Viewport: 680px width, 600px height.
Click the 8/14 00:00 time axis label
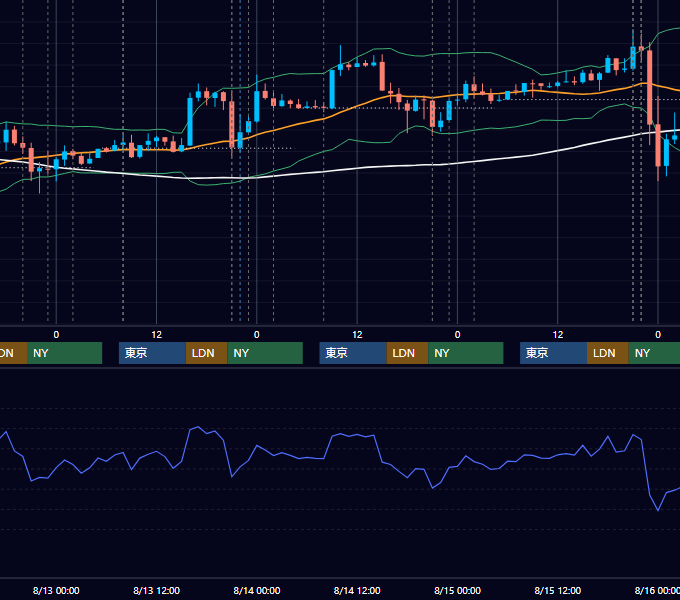[257, 590]
